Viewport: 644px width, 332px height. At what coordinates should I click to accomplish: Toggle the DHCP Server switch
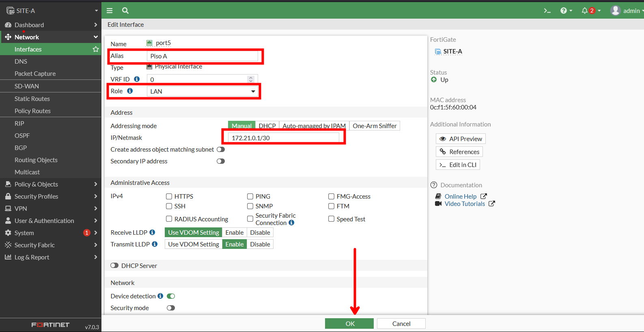114,266
